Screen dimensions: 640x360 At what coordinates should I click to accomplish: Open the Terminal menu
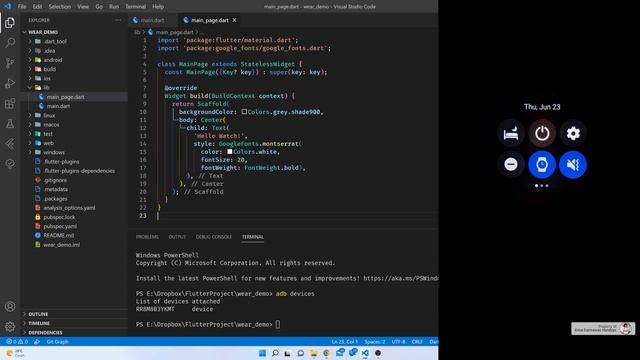coord(136,7)
